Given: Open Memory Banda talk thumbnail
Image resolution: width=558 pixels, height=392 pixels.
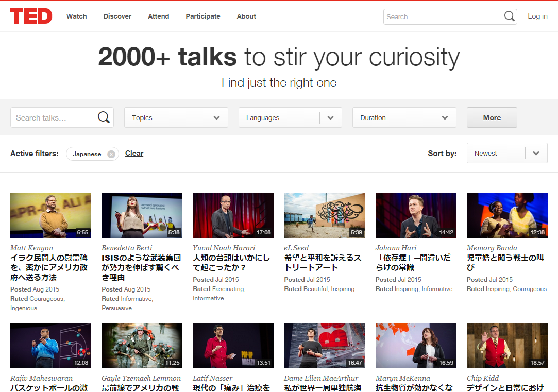Looking at the screenshot, I should [507, 215].
